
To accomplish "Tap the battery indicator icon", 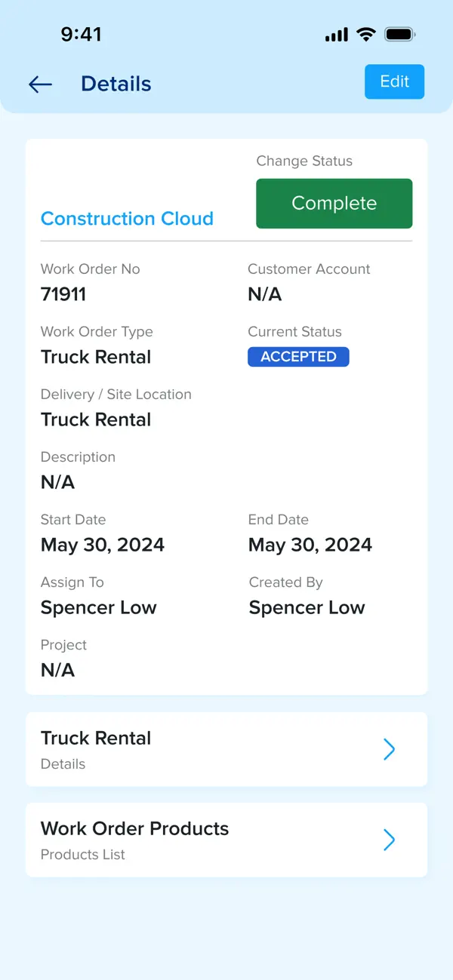I will [400, 34].
